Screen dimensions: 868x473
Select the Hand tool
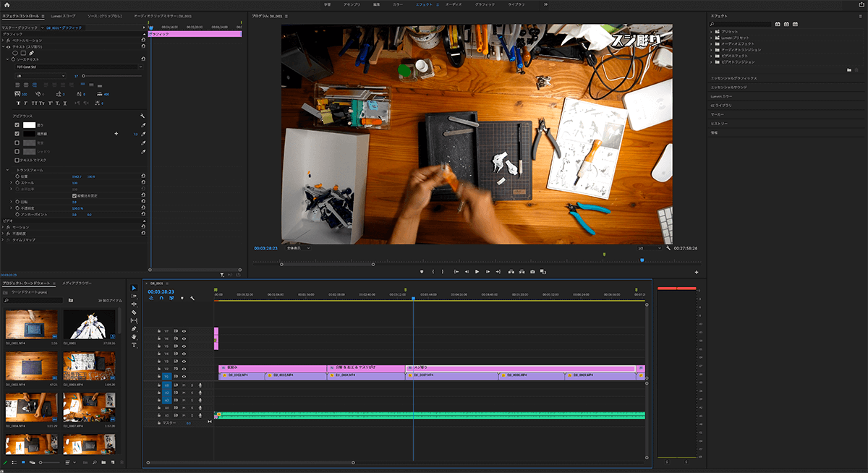pyautogui.click(x=134, y=337)
